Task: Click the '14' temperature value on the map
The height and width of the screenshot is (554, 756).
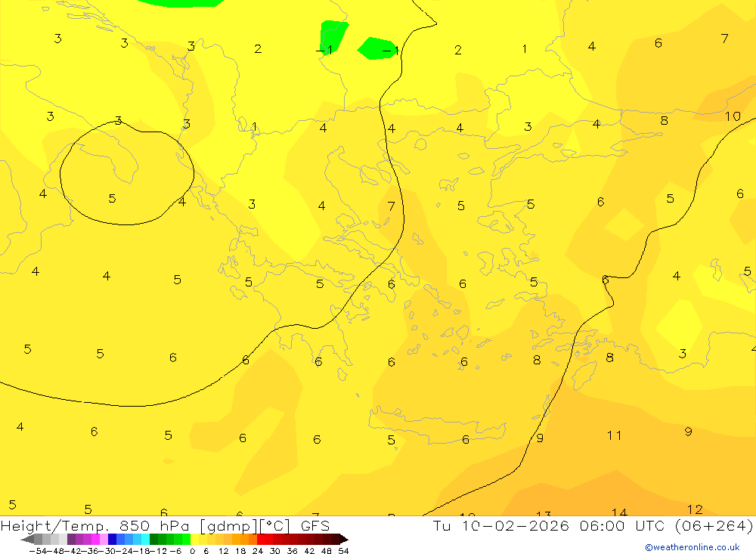Action: pyautogui.click(x=619, y=512)
